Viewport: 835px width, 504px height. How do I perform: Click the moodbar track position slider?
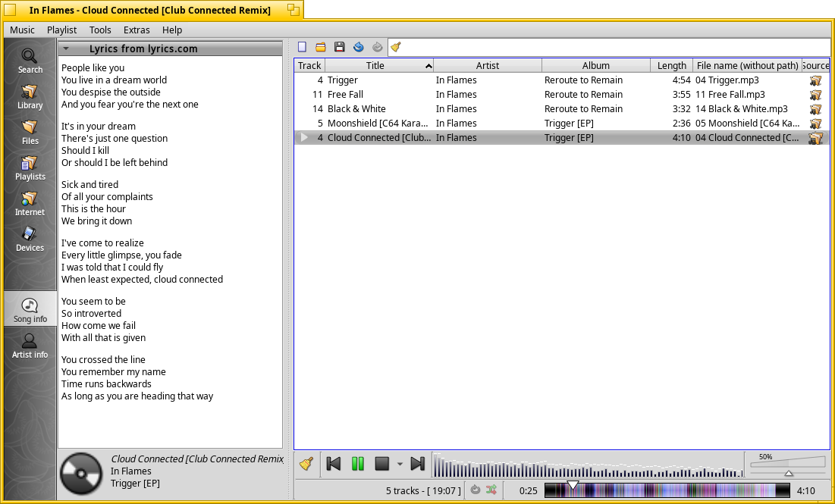pyautogui.click(x=667, y=490)
